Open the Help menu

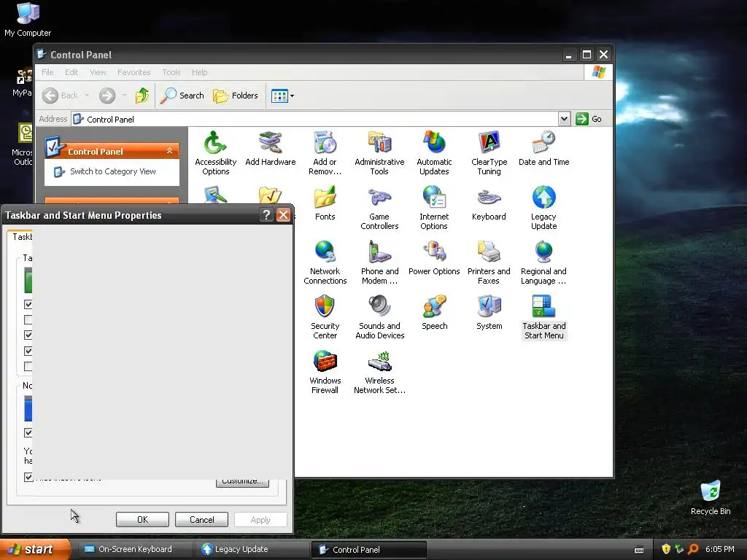[x=200, y=72]
